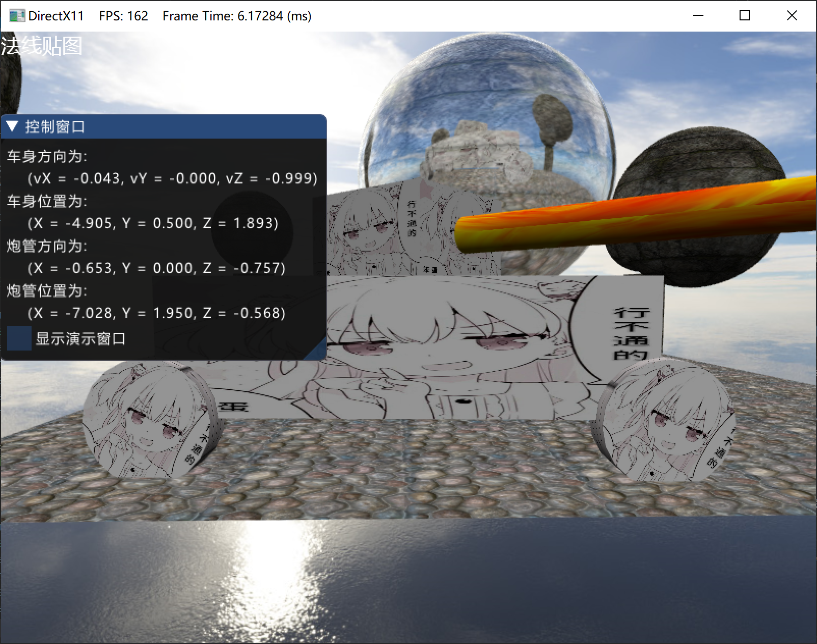The image size is (817, 644).
Task: Maximize the DirectX11 window
Action: [745, 16]
